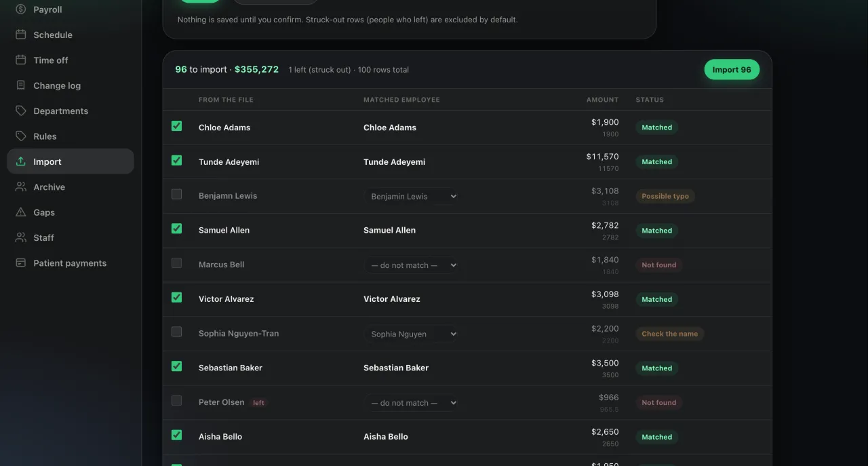Uncheck the Chloe Adams row checkbox

176,126
